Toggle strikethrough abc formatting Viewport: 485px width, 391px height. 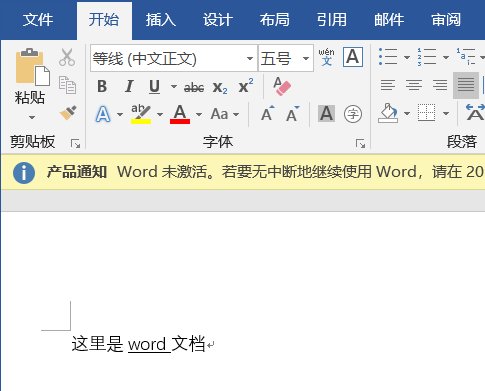point(194,88)
